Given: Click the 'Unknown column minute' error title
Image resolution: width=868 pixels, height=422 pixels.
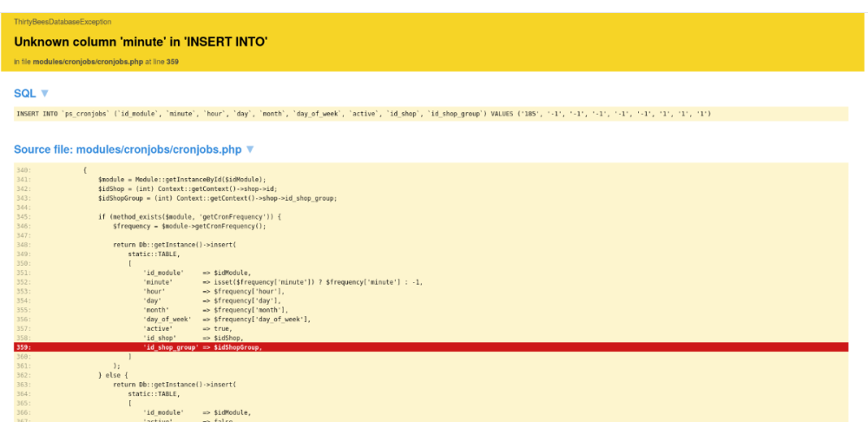Looking at the screenshot, I should point(141,41).
